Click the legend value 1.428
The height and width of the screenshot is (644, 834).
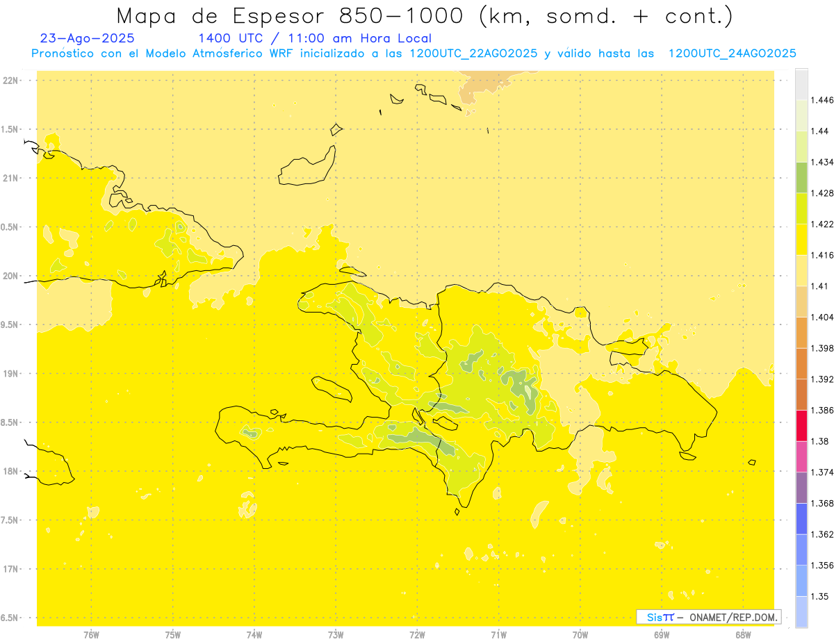[x=822, y=193]
